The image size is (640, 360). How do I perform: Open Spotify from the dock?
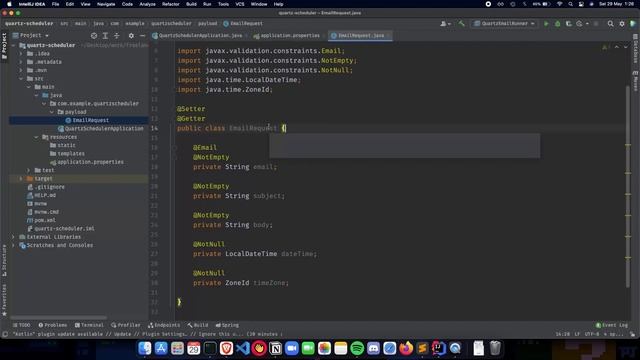pos(357,348)
